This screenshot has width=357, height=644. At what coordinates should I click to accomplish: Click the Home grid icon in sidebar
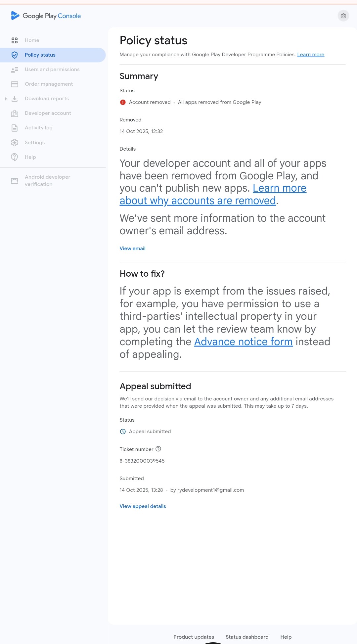[x=15, y=40]
